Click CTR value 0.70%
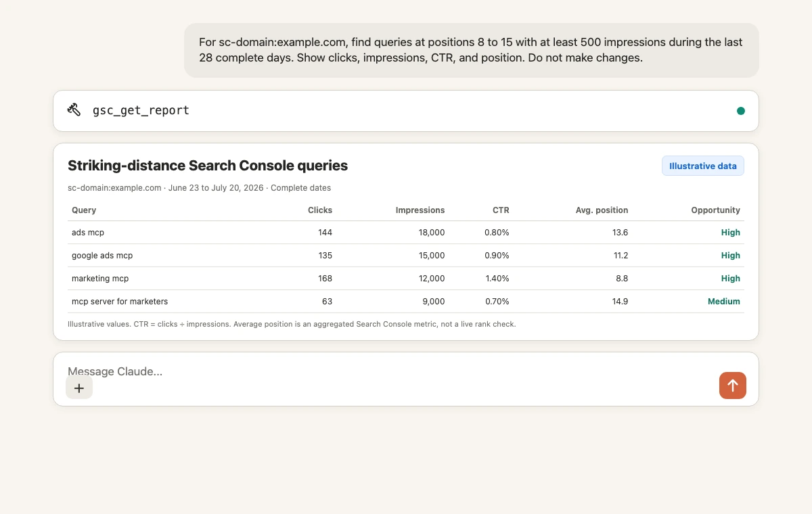Screen dimensions: 812x514 497,302
